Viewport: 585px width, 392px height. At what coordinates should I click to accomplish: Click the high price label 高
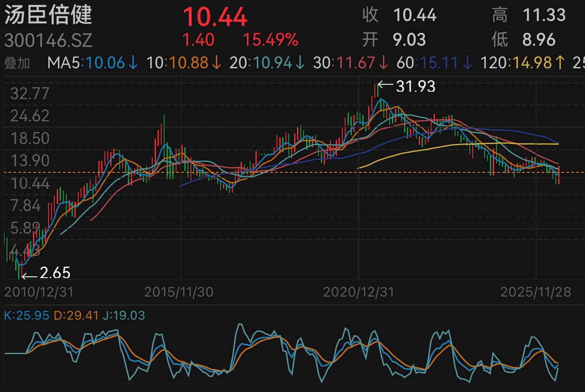499,15
